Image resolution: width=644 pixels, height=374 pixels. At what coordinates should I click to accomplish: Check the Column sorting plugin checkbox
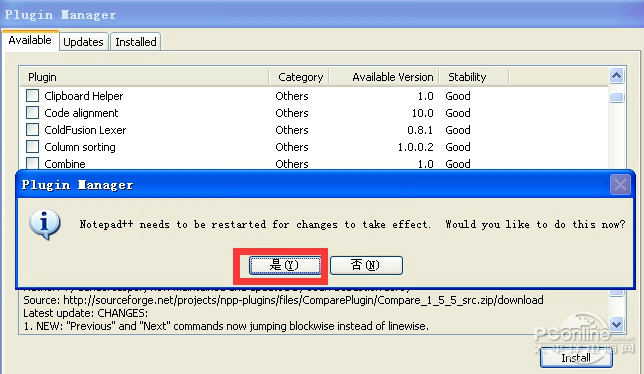pyautogui.click(x=32, y=147)
